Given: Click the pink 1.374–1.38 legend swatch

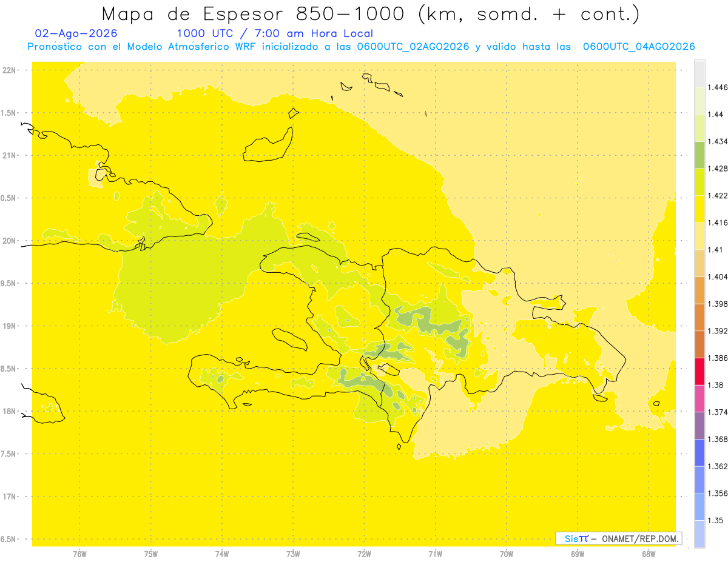Looking at the screenshot, I should (x=699, y=398).
